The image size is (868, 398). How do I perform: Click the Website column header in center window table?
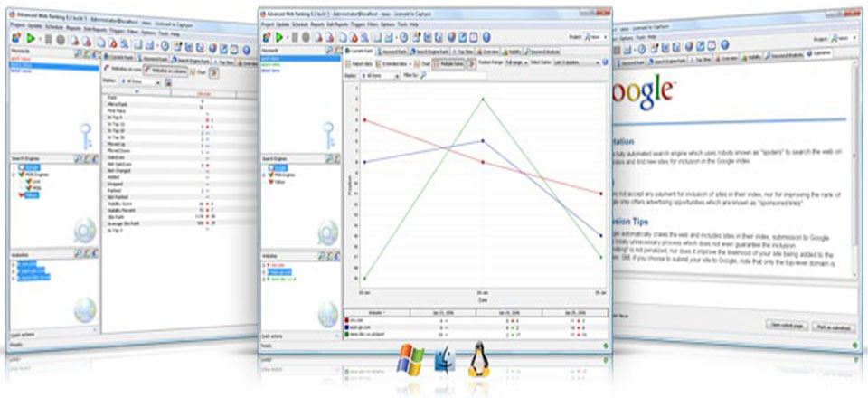[376, 313]
